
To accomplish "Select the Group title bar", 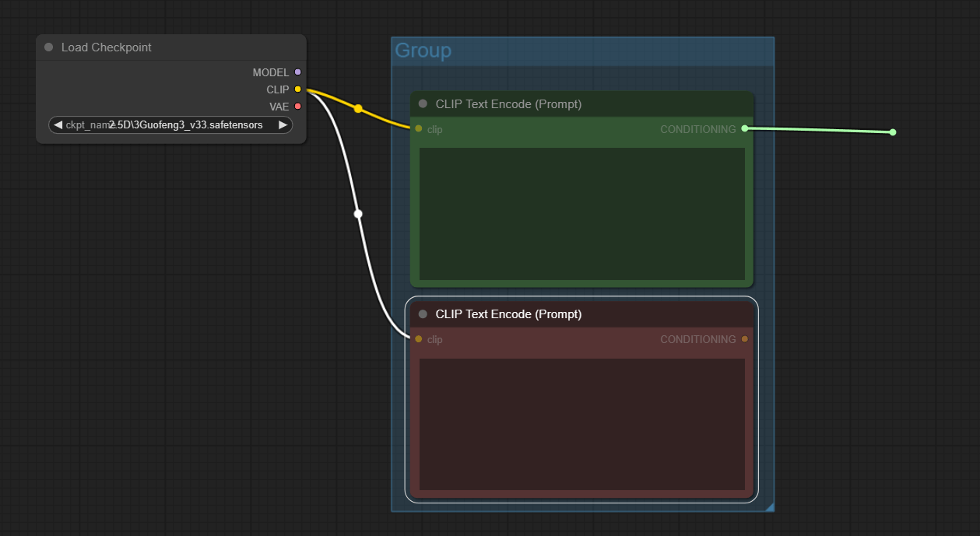I will [x=583, y=51].
